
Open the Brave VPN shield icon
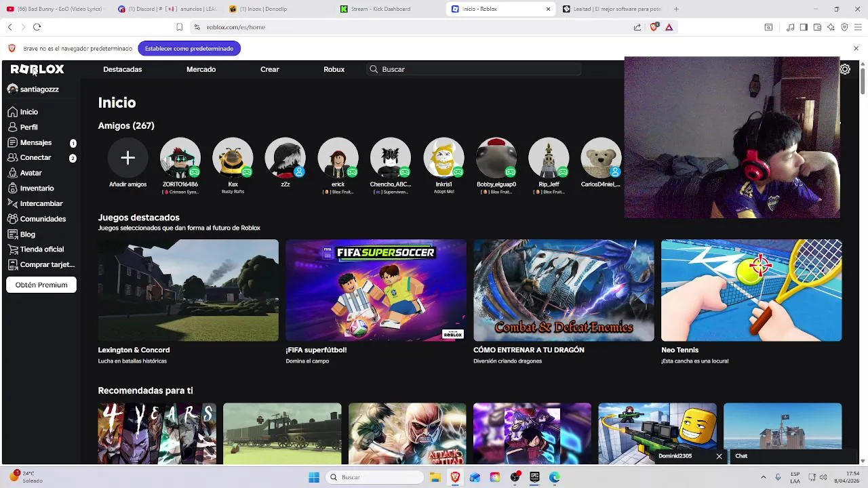point(844,27)
